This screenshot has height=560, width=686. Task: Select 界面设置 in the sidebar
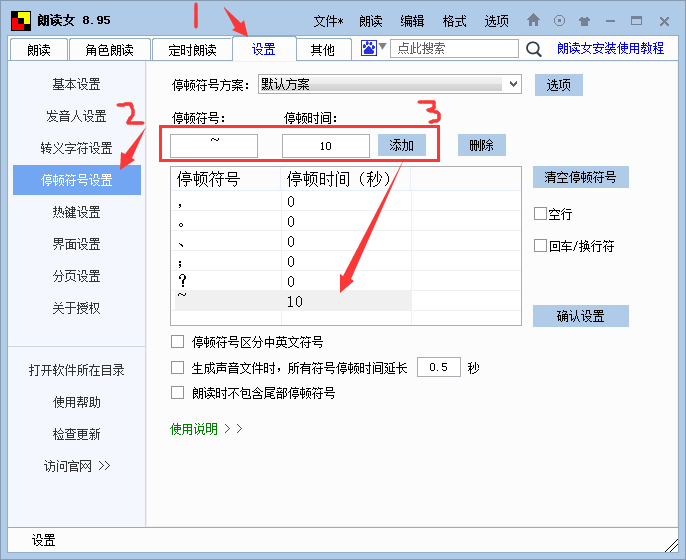(x=77, y=244)
